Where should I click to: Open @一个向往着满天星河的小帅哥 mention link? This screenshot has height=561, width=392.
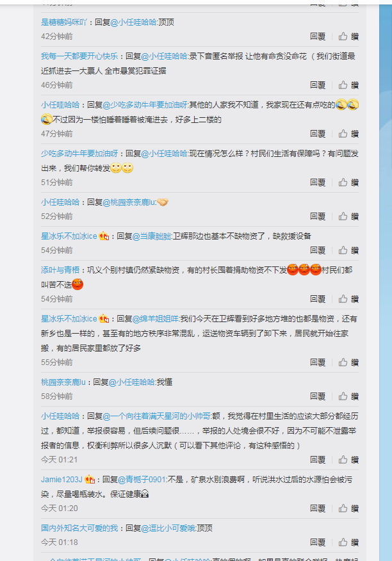[157, 416]
